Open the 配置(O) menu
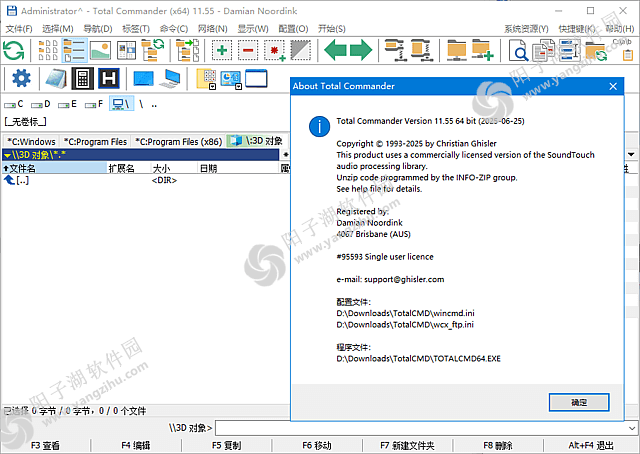The height and width of the screenshot is (454, 640). click(x=293, y=29)
